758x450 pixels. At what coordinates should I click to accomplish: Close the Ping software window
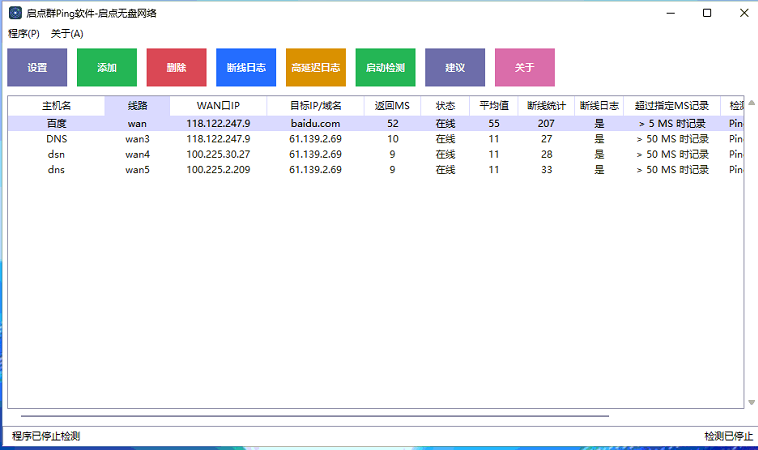coord(744,13)
